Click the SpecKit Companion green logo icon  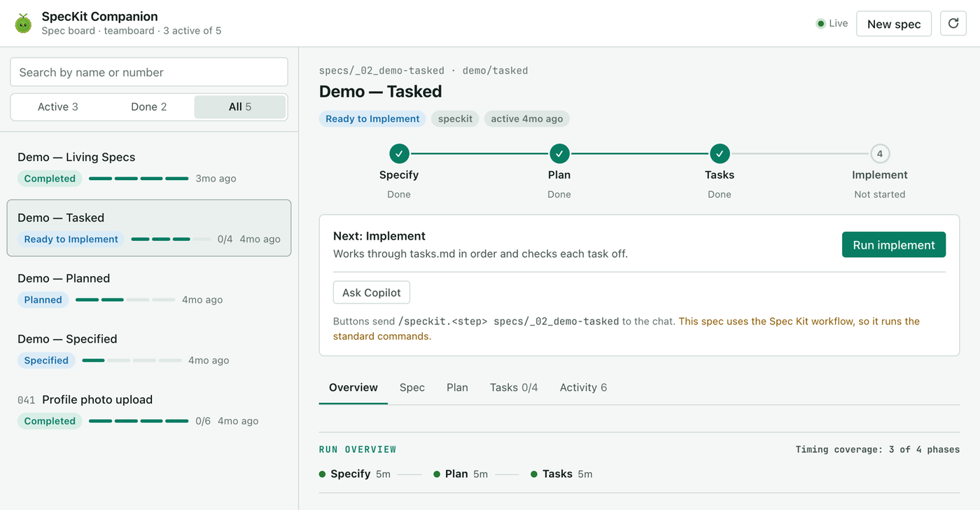[x=23, y=24]
